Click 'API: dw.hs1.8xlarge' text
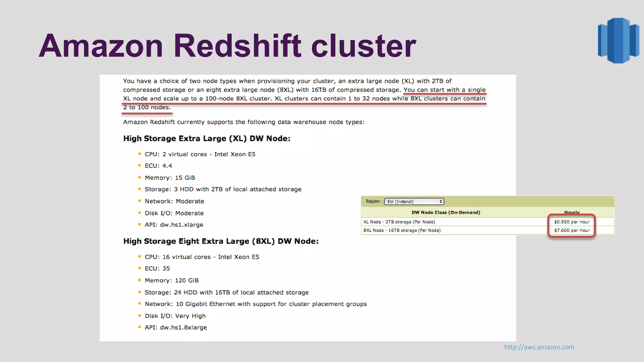644x362 pixels. [176, 327]
